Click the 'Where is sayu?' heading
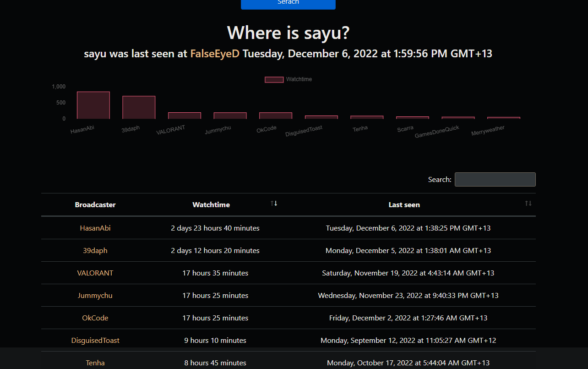The height and width of the screenshot is (369, 588). click(289, 33)
